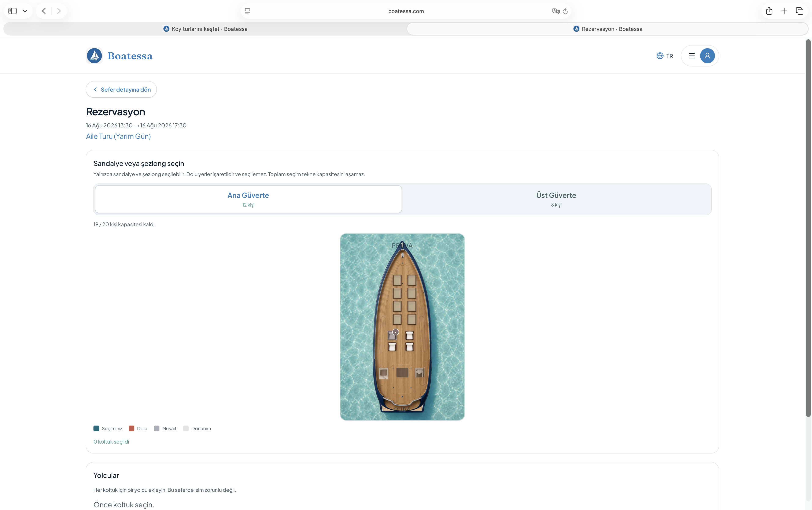Click the 'Rezervasyon' page heading
Screen dimensions: 812x510
[116, 112]
